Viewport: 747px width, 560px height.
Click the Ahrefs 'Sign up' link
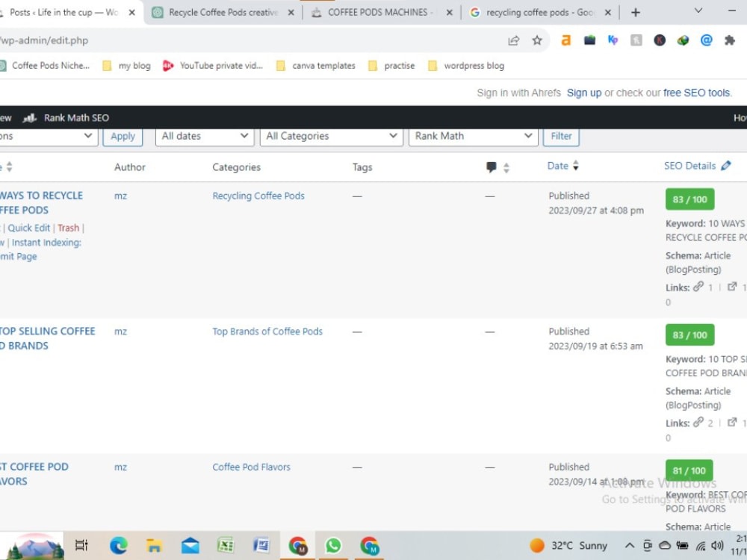(584, 93)
